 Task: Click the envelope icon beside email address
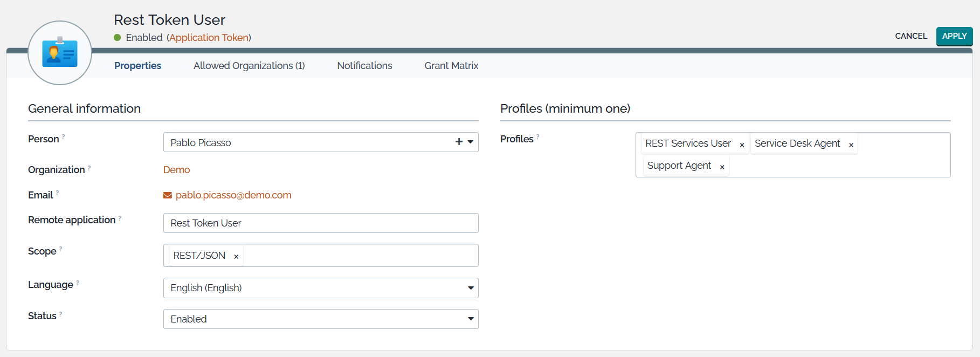[168, 195]
